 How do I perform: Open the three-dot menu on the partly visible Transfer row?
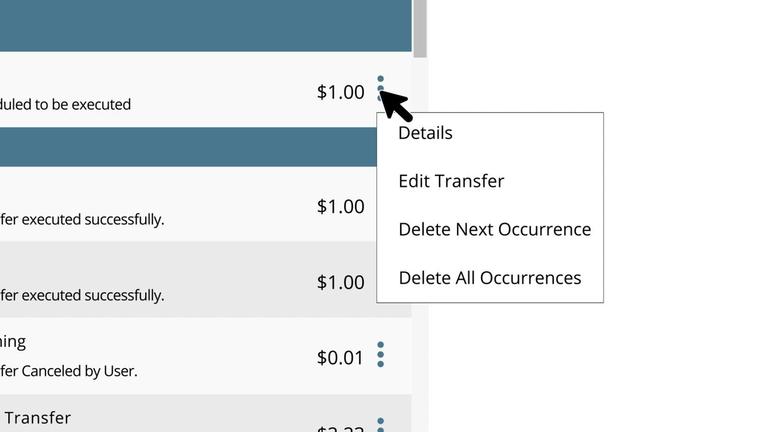click(381, 424)
